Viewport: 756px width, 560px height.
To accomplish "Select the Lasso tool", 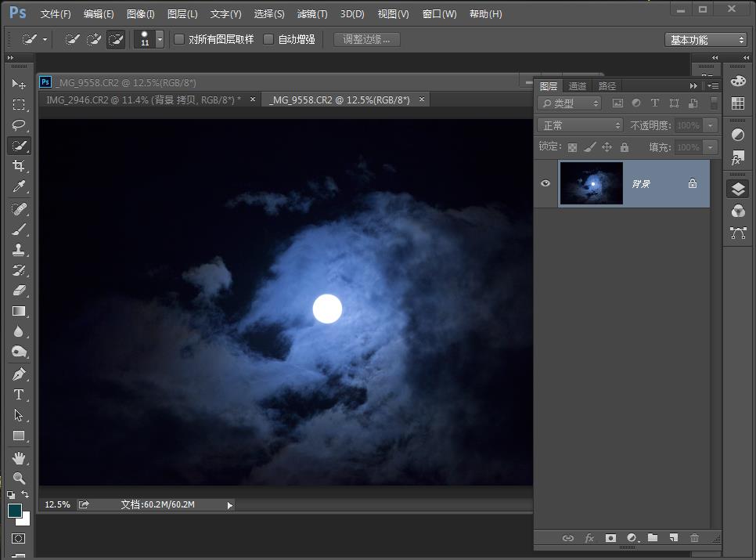I will click(19, 125).
